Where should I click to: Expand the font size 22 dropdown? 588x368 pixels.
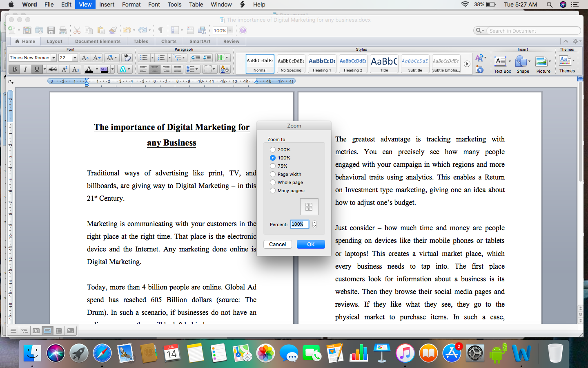(x=75, y=58)
